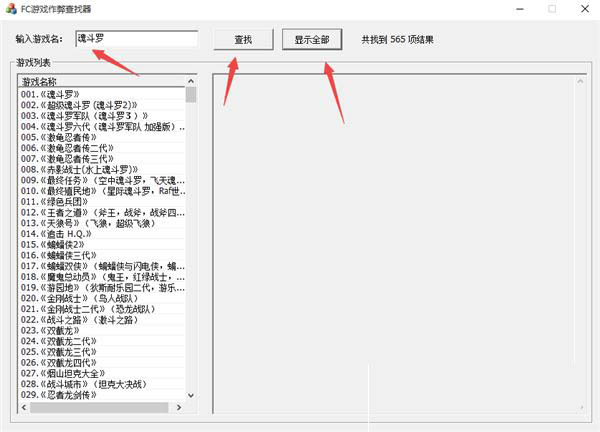
Task: Click game list scroll left arrow
Action: click(x=24, y=408)
